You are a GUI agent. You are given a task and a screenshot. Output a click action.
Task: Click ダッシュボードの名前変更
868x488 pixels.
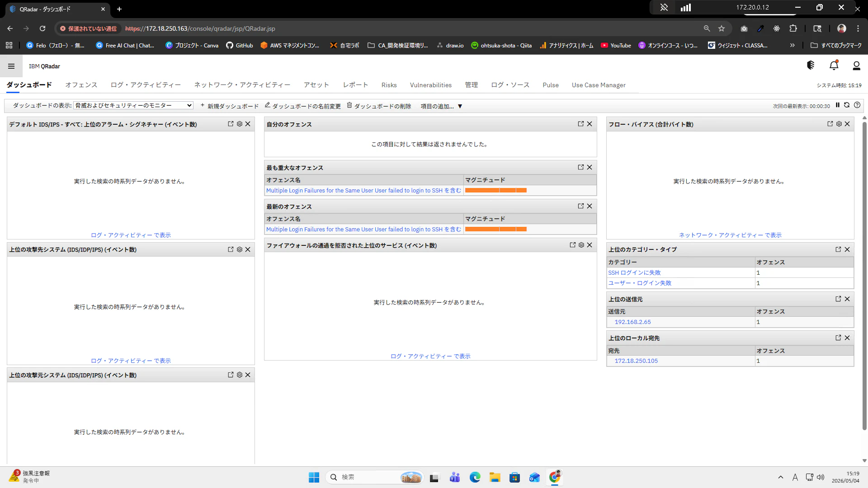[303, 106]
